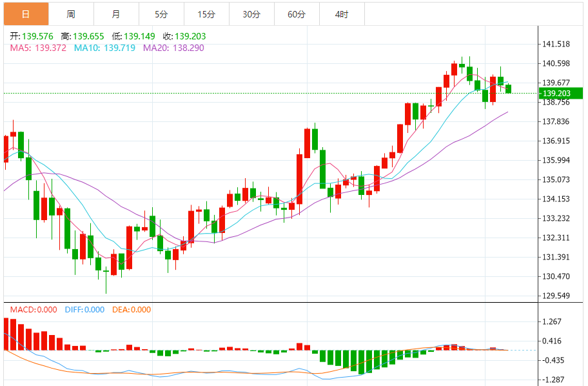Switch to the monthly 月 tab

116,14
